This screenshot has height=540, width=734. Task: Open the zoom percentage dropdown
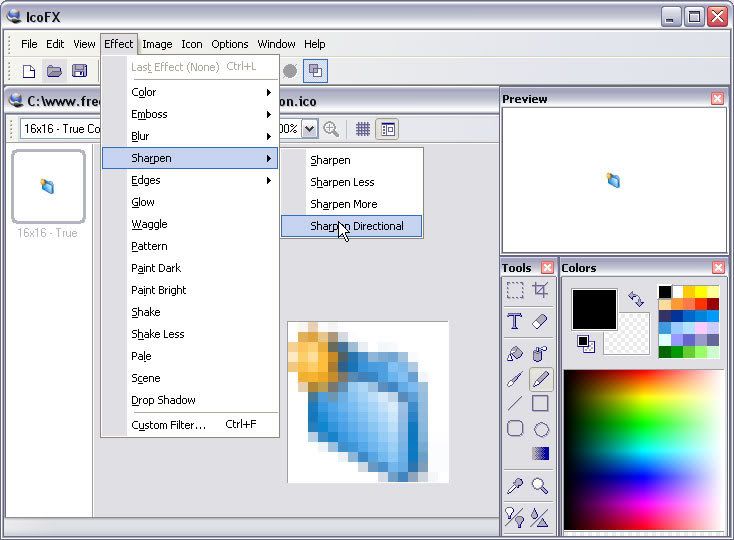click(x=310, y=129)
